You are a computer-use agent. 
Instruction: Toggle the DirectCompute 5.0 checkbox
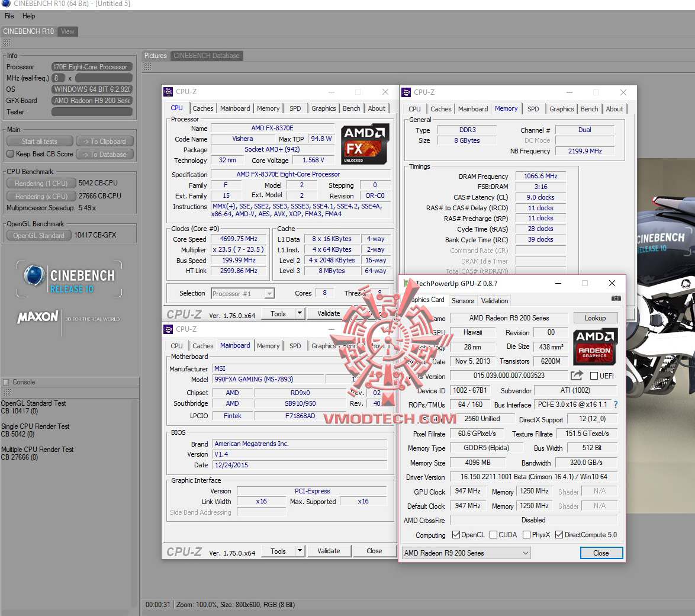[559, 534]
